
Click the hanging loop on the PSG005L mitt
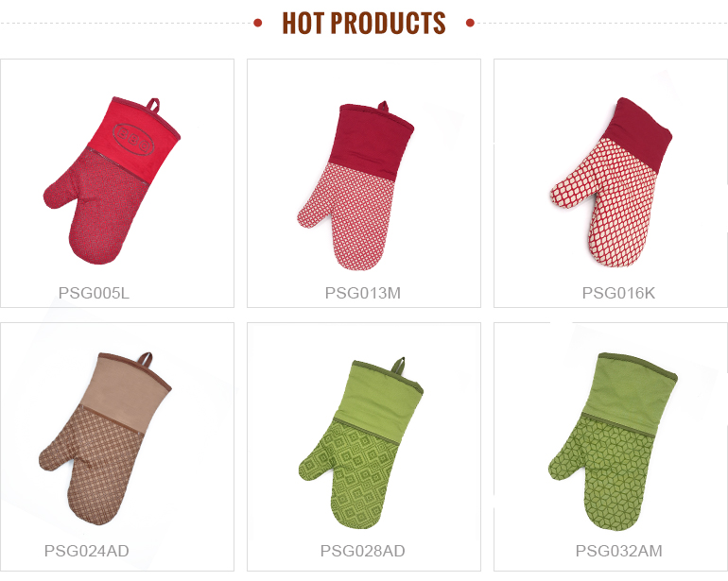pyautogui.click(x=153, y=106)
